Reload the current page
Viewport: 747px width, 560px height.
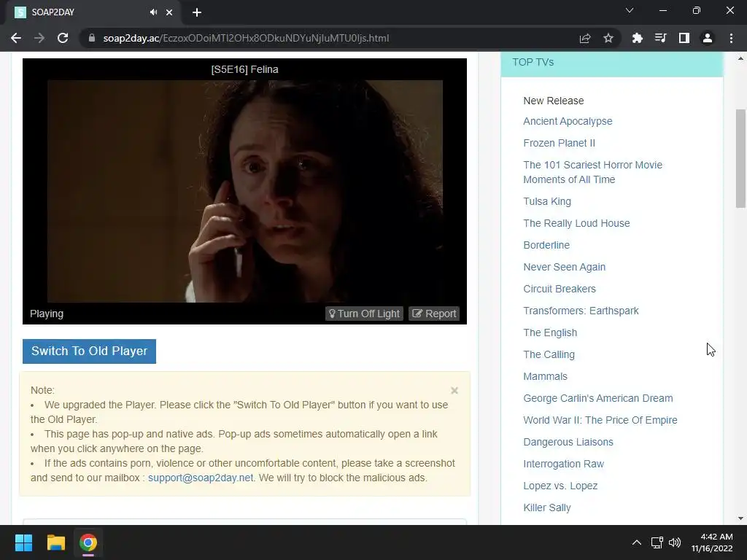[x=63, y=38]
